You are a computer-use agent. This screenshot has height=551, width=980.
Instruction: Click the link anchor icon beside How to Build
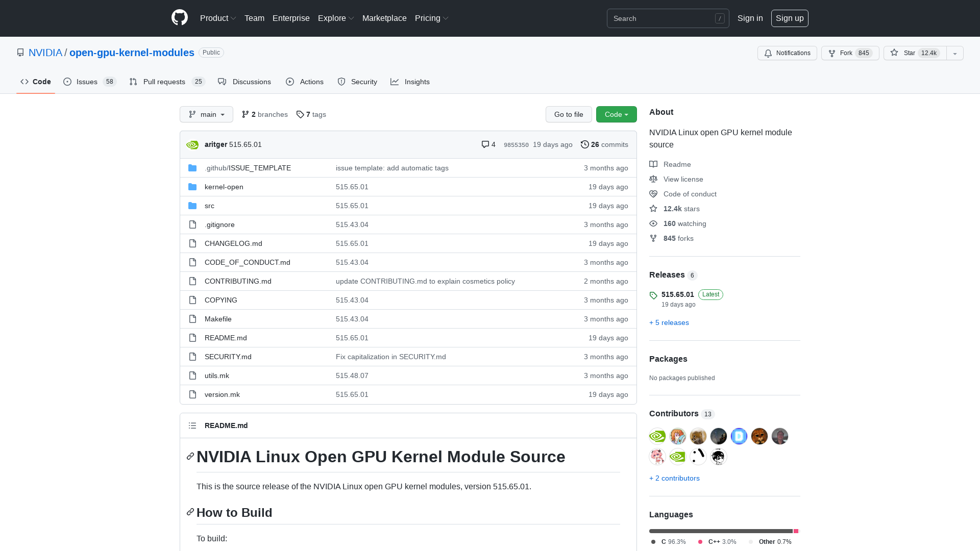click(190, 512)
